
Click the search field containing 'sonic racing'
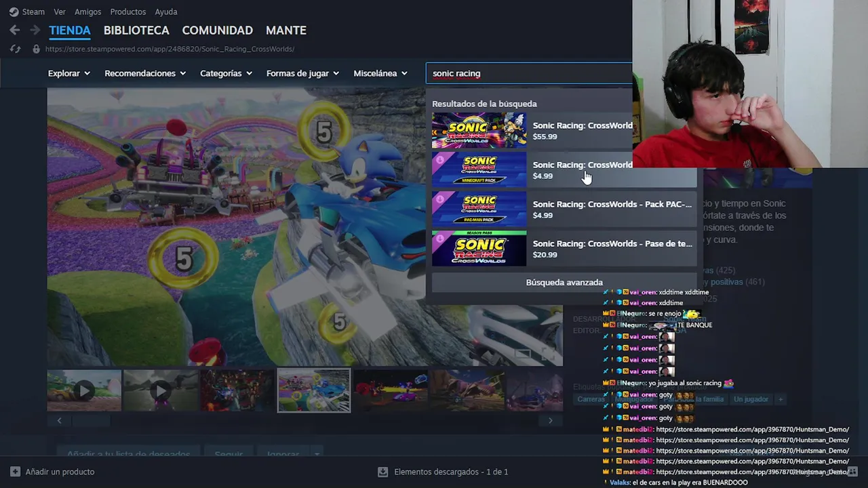click(529, 73)
